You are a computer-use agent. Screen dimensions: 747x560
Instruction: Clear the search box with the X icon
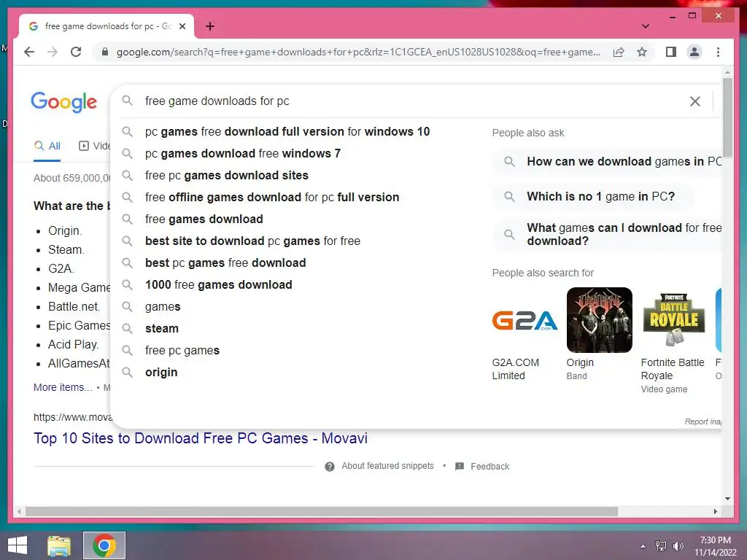[695, 101]
